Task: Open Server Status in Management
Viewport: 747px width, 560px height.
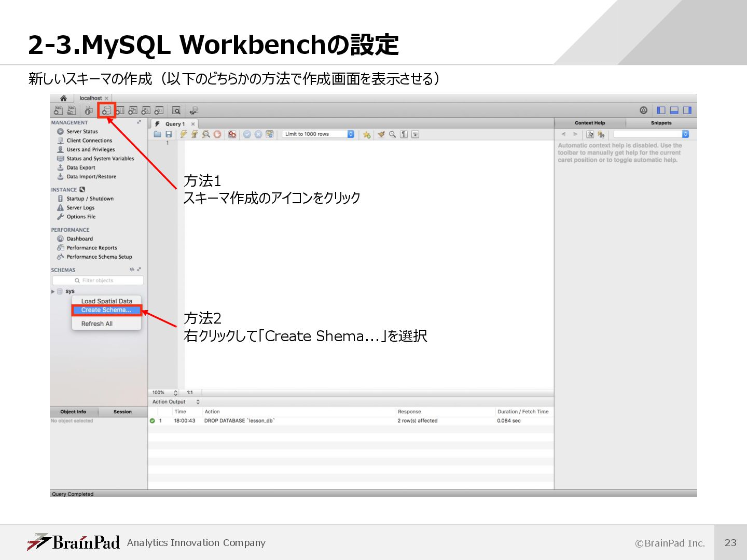Action: pyautogui.click(x=77, y=132)
